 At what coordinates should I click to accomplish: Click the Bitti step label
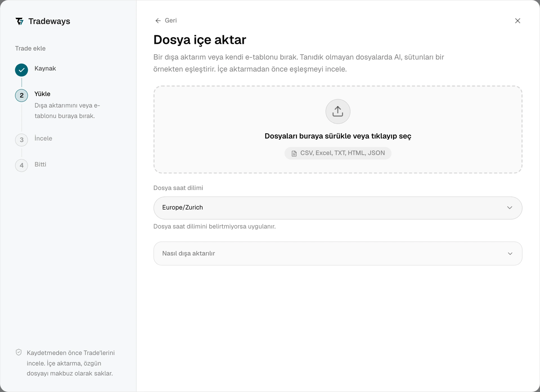(x=40, y=164)
